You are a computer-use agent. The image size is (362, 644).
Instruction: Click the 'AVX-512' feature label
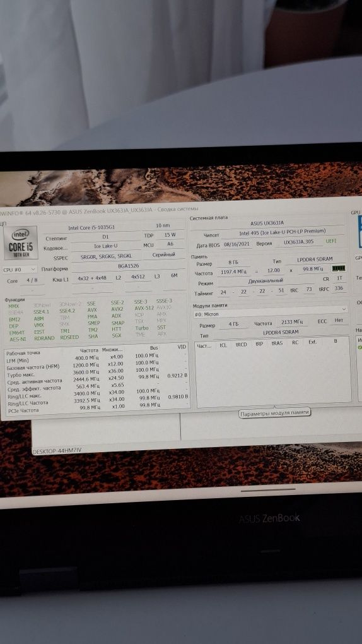click(144, 308)
